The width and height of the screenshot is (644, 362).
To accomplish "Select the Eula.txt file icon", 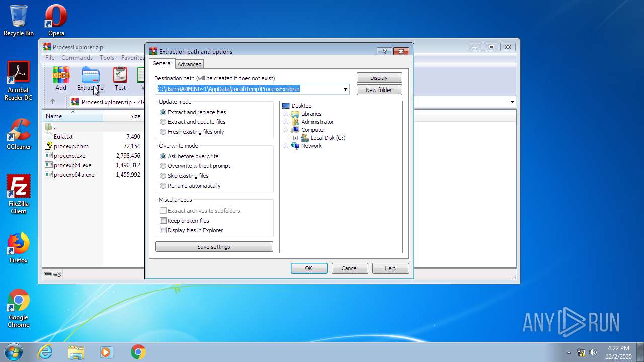I will pos(49,137).
